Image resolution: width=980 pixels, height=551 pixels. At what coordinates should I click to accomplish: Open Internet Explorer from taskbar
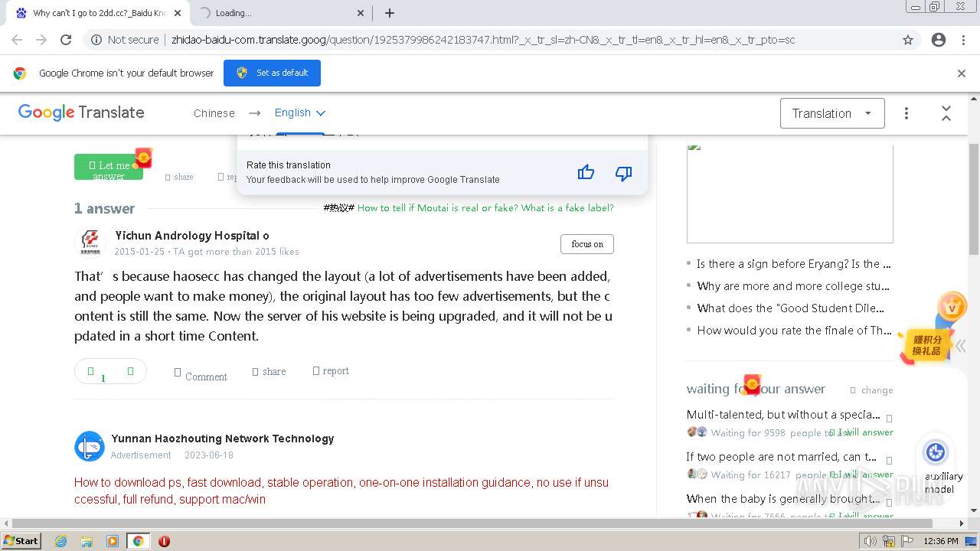point(60,541)
